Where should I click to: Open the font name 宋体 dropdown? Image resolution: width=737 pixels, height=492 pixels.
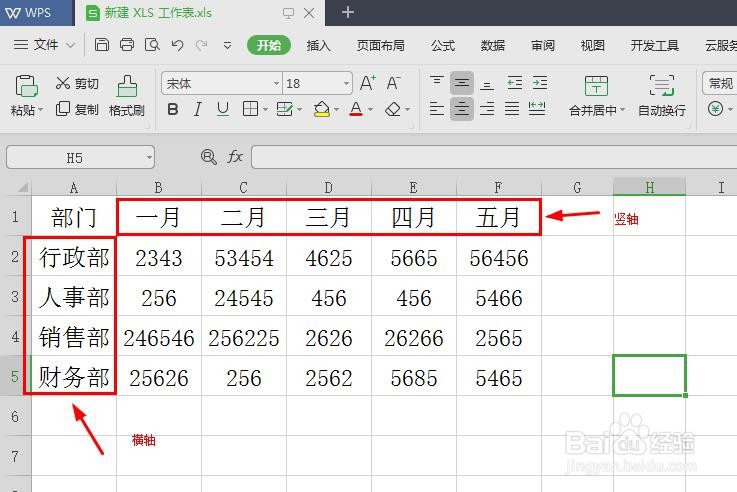click(x=276, y=84)
